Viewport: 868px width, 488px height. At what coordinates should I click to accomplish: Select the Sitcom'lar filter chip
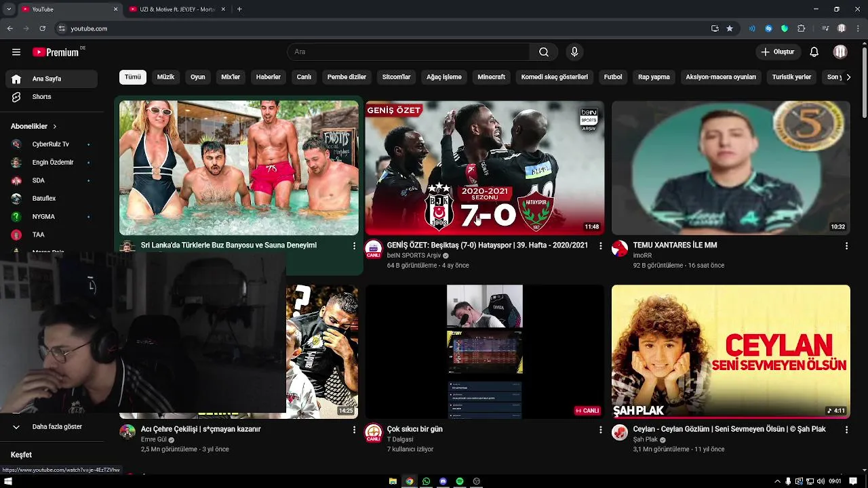[396, 77]
